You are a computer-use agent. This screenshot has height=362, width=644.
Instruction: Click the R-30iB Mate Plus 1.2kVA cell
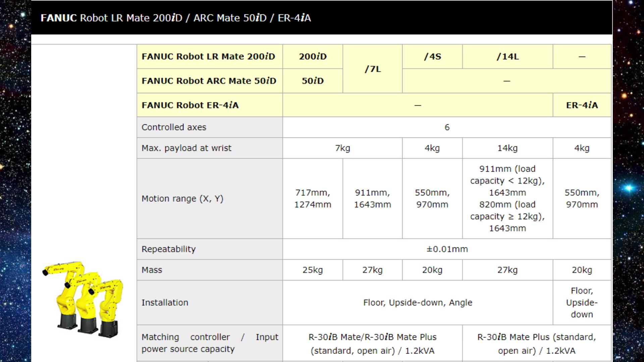click(536, 344)
